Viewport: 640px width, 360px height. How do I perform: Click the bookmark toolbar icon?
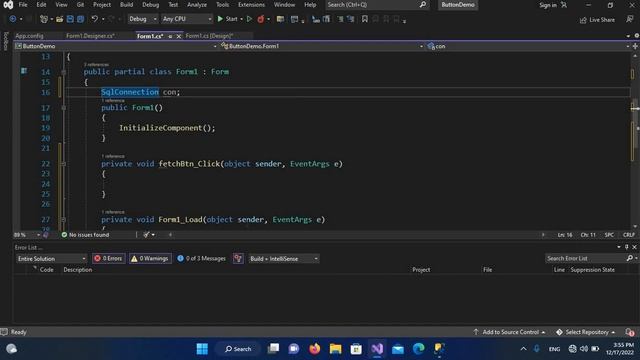(364, 19)
